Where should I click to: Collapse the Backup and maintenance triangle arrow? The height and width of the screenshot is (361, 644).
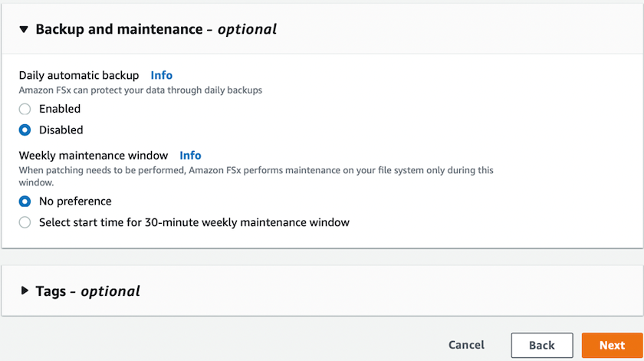click(25, 29)
